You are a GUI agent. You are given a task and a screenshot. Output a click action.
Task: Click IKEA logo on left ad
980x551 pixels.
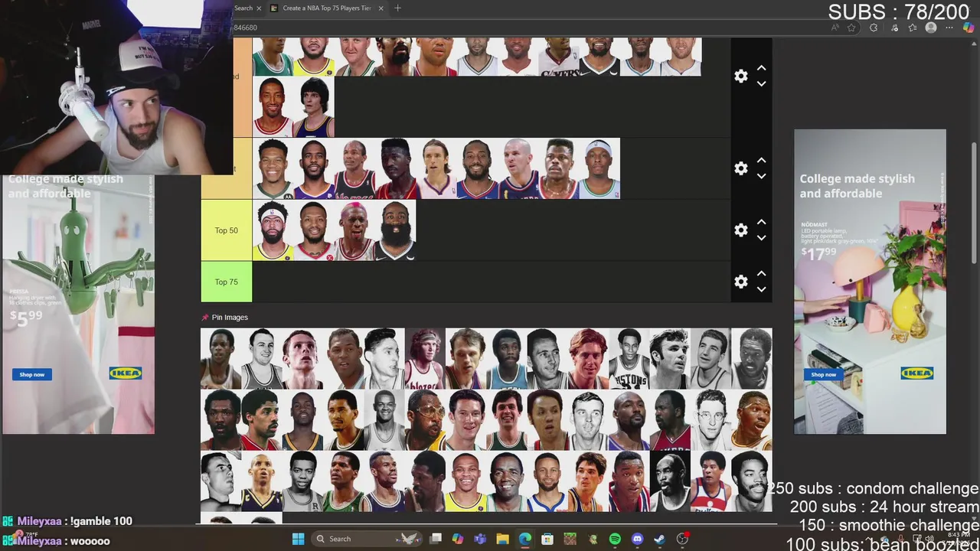pyautogui.click(x=125, y=373)
